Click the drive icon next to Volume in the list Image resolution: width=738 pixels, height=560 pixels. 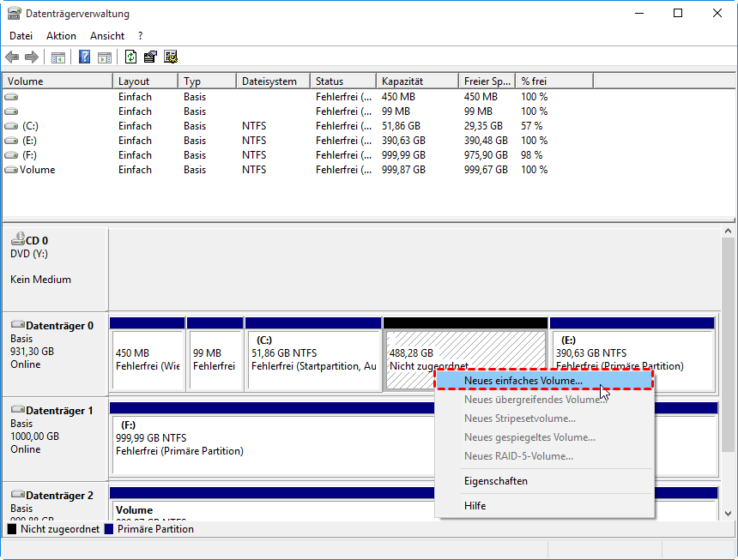11,170
